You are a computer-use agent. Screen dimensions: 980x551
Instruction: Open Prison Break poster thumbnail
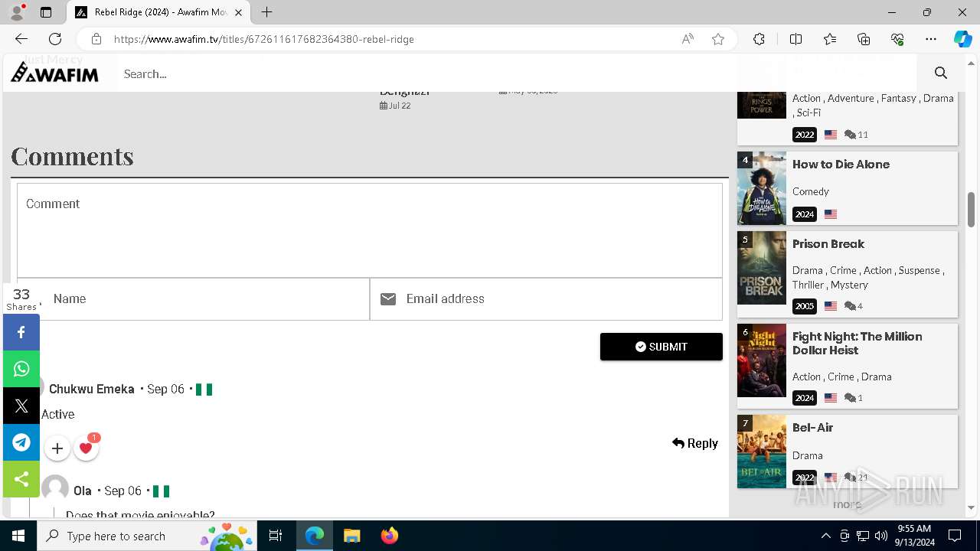(x=762, y=268)
